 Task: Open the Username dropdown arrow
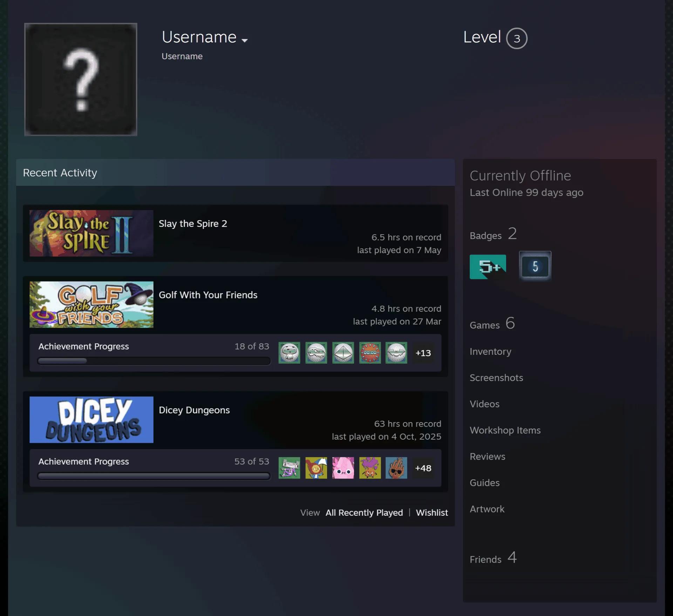(x=245, y=40)
